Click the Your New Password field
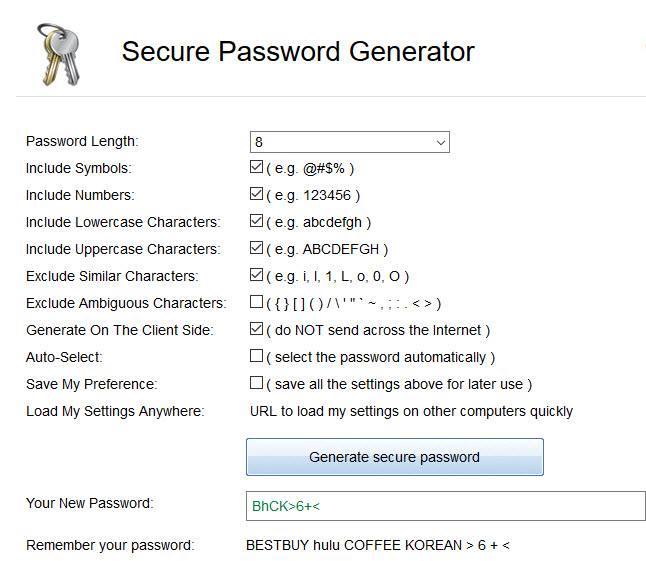This screenshot has height=561, width=646. [x=446, y=506]
